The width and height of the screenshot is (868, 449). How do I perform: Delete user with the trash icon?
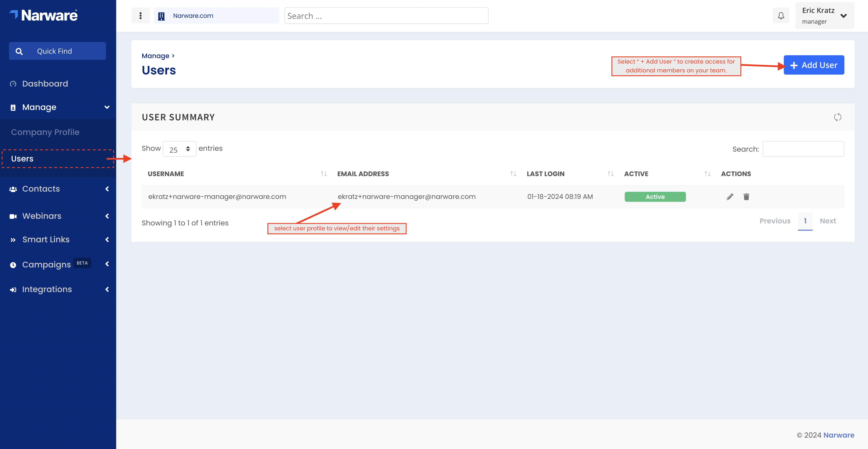coord(746,197)
